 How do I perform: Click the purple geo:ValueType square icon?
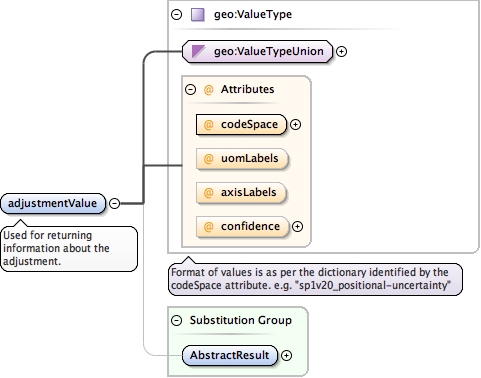pos(198,15)
